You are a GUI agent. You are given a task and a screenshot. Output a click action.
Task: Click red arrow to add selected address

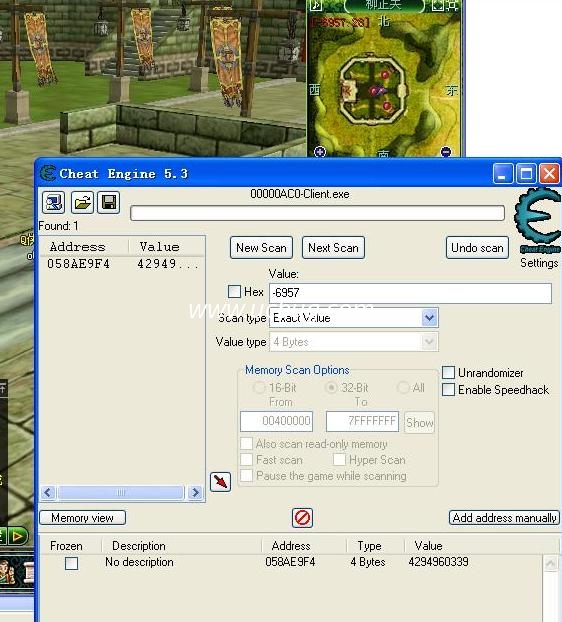point(220,482)
